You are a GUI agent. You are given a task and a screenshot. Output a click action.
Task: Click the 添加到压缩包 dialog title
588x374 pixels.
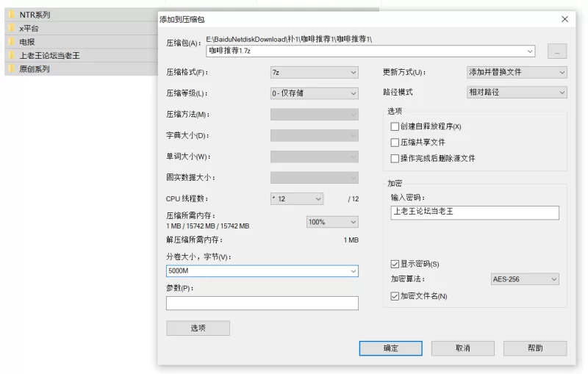pos(182,20)
